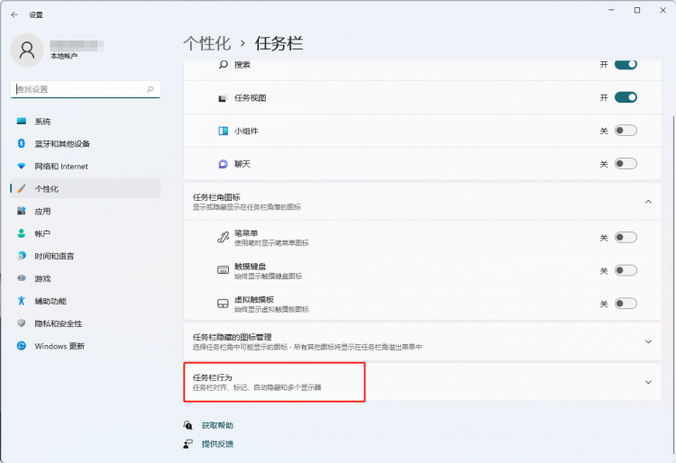
Task: Click the 隐私和安全性 sidebar label
Action: point(58,323)
